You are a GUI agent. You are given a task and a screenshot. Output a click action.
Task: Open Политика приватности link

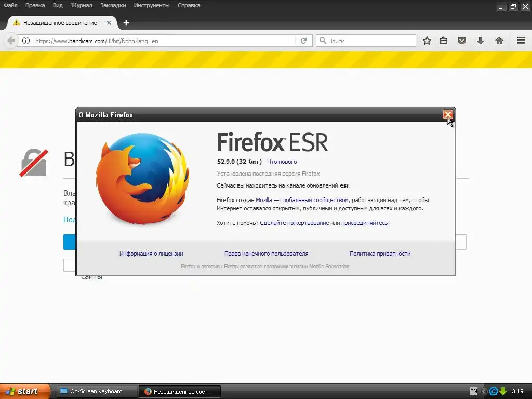380,254
